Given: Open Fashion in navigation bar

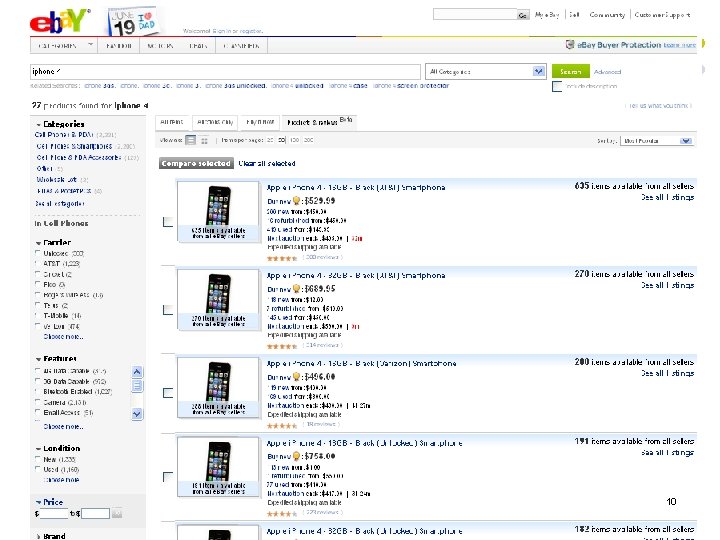Looking at the screenshot, I should [118, 46].
